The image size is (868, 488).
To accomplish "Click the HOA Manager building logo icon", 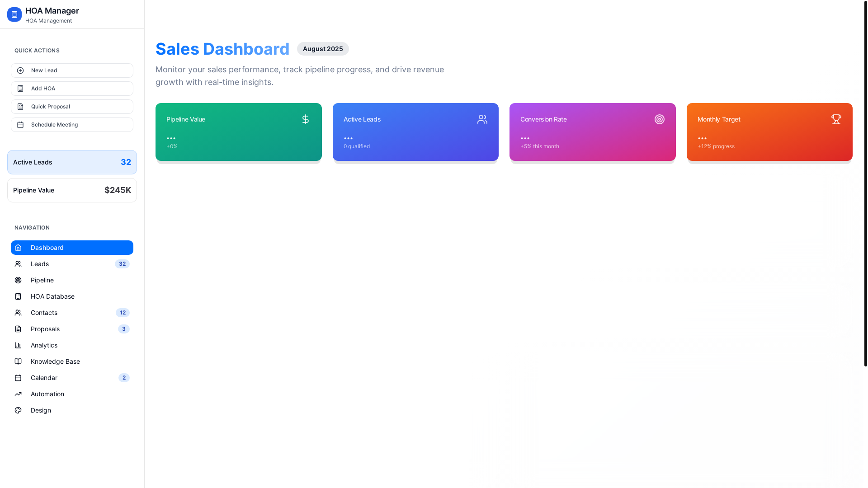I will coord(14,14).
